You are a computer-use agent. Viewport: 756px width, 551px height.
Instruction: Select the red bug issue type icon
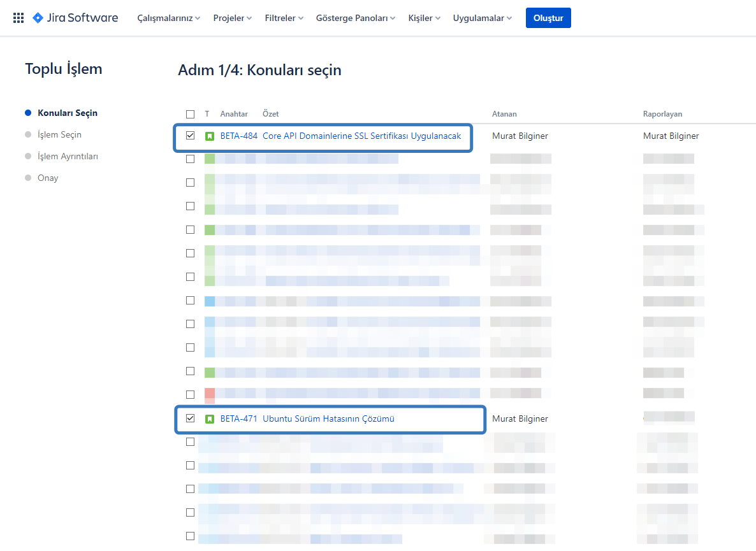pyautogui.click(x=210, y=394)
